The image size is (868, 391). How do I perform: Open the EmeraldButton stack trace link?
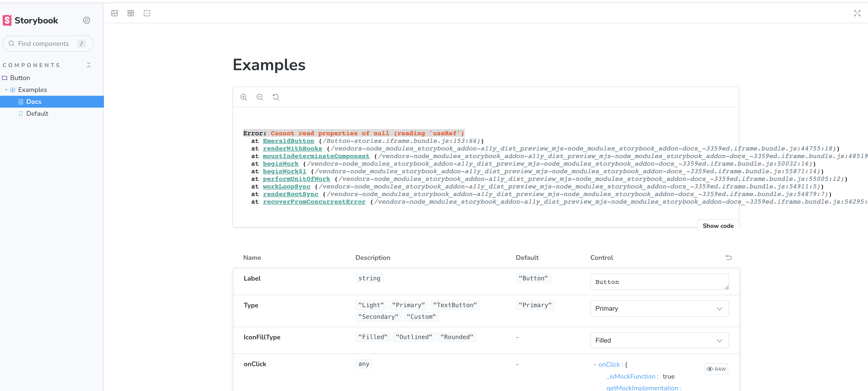point(288,141)
